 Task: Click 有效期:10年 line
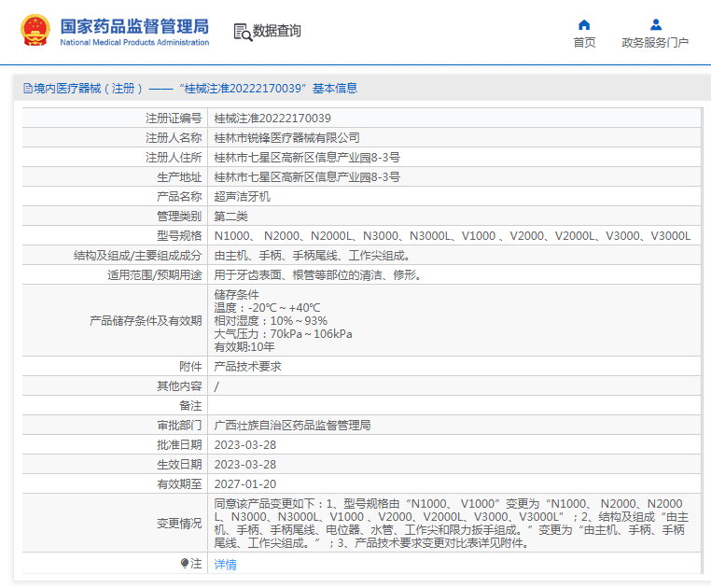coord(244,347)
